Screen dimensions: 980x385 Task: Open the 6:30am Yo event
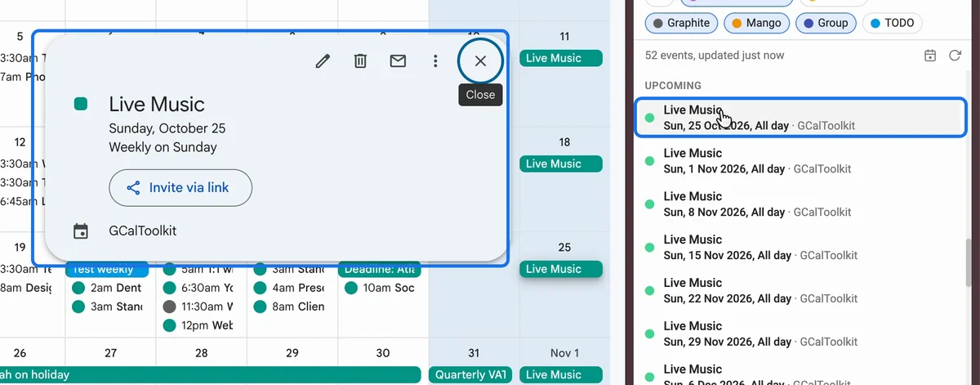click(198, 288)
